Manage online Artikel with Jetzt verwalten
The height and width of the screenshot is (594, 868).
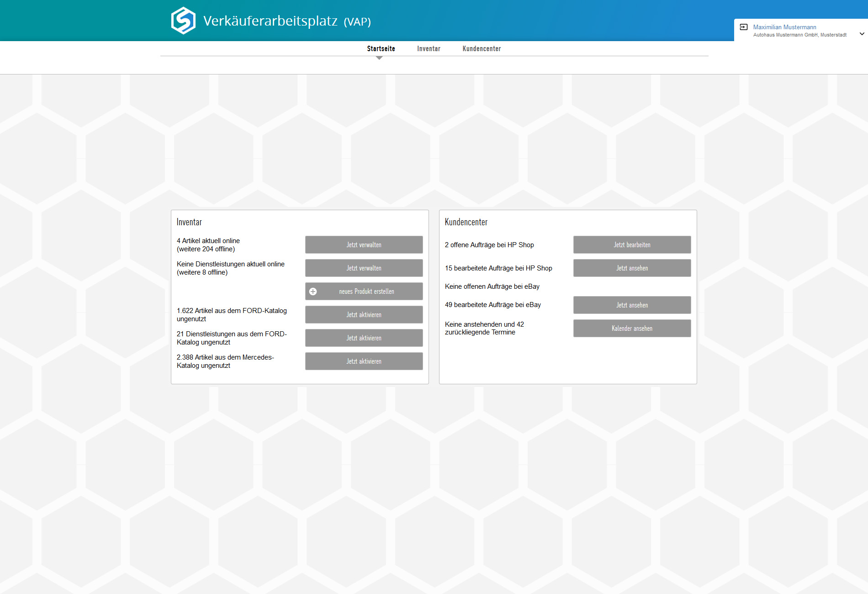364,245
